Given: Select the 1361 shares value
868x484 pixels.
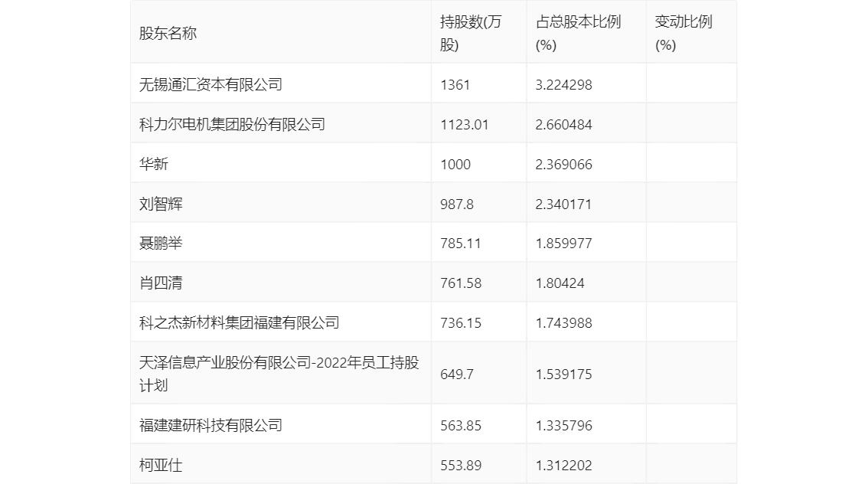Looking at the screenshot, I should click(455, 85).
